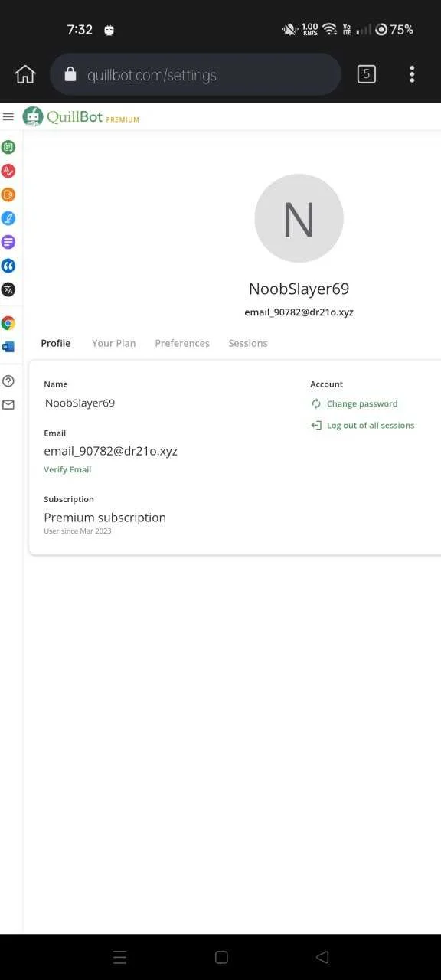441x980 pixels.
Task: Click the NoobSlayer69 heading under avatar
Action: [299, 289]
